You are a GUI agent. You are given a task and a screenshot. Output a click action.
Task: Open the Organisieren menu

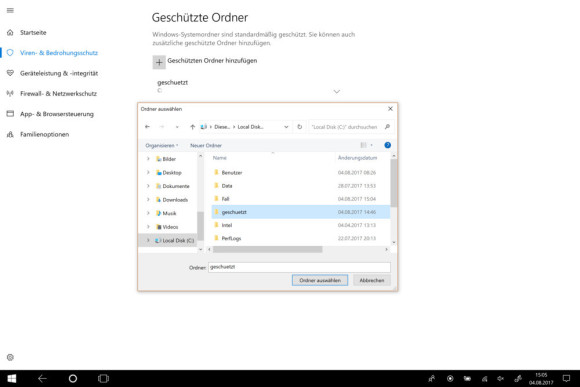(162, 145)
